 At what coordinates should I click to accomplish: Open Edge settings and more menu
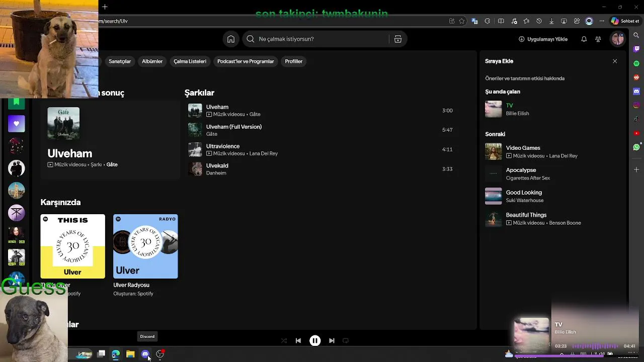(602, 21)
